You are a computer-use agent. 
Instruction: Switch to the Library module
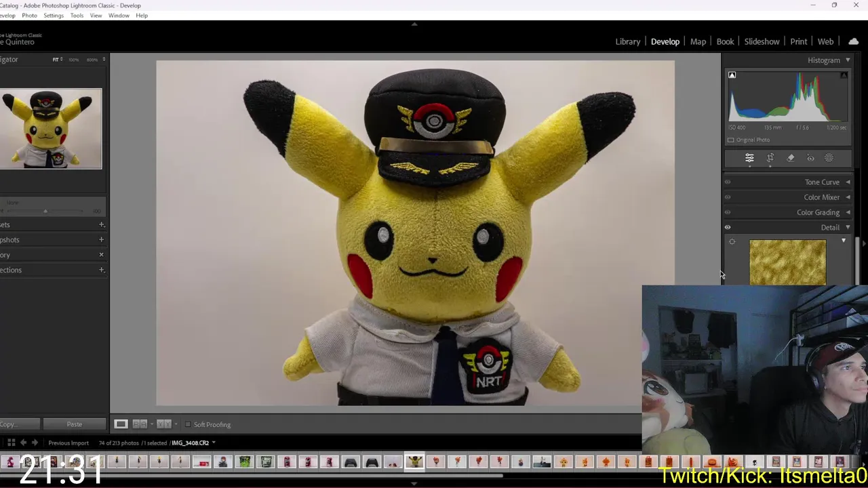pos(627,41)
